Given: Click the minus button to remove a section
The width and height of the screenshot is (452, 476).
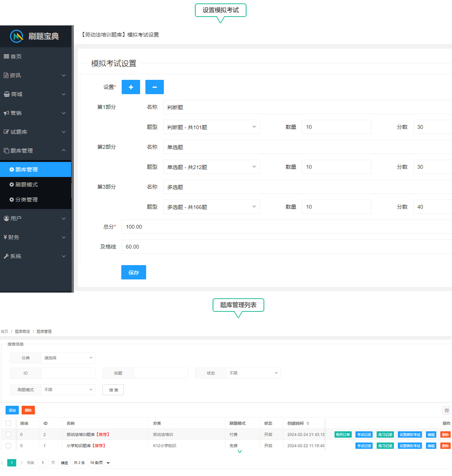Looking at the screenshot, I should click(x=154, y=87).
